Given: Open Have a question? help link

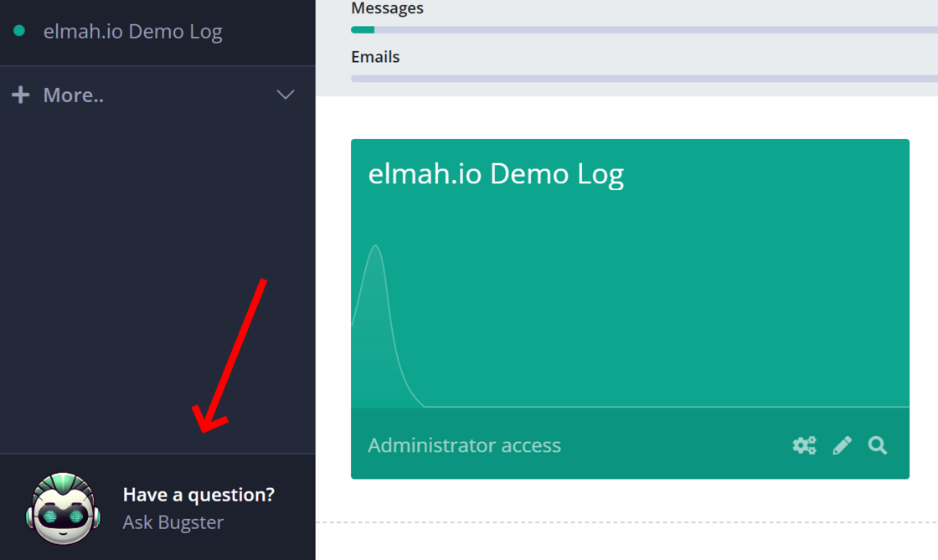Looking at the screenshot, I should (x=198, y=495).
